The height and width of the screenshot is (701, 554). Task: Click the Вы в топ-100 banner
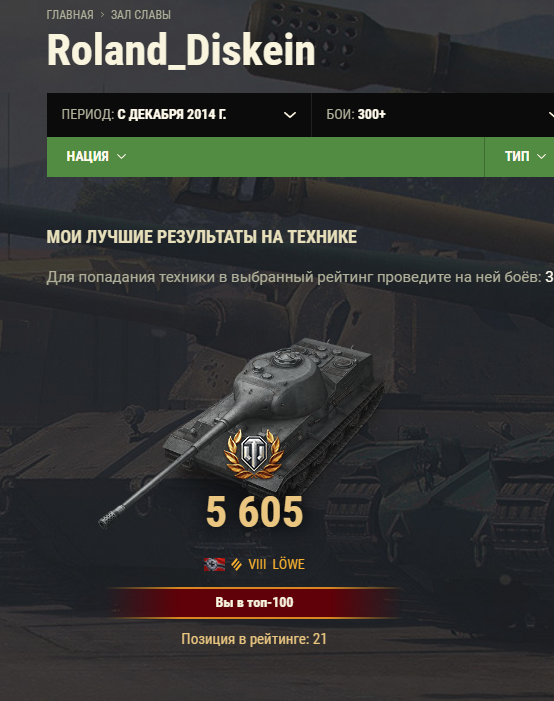254,603
